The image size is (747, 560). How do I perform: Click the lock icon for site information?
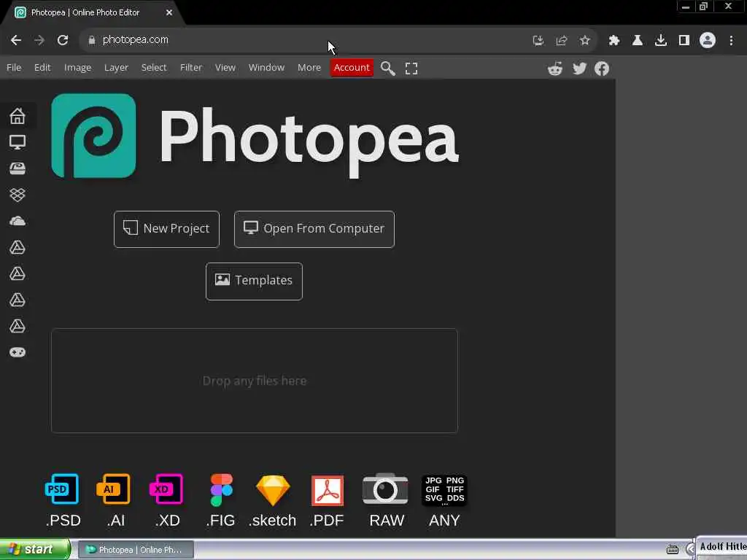click(91, 40)
